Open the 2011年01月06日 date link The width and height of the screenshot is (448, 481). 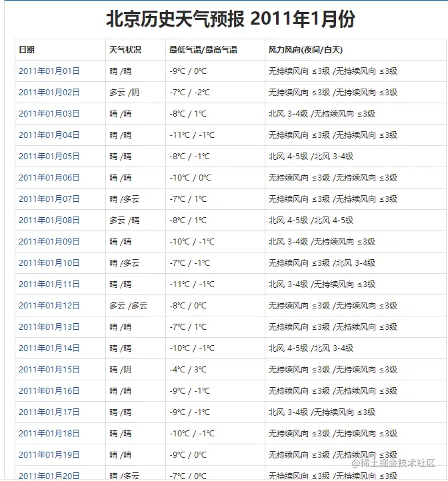click(x=49, y=178)
